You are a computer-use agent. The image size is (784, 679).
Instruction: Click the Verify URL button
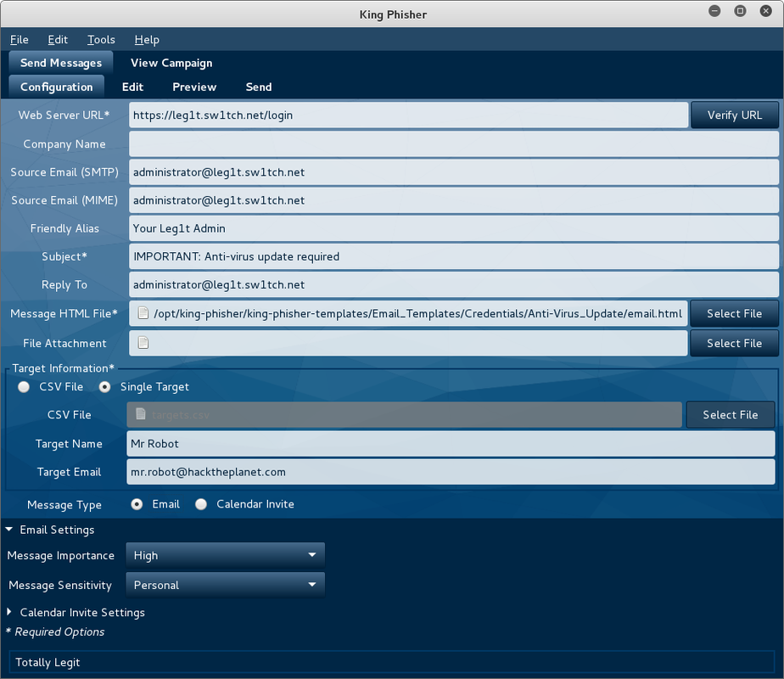tap(735, 115)
